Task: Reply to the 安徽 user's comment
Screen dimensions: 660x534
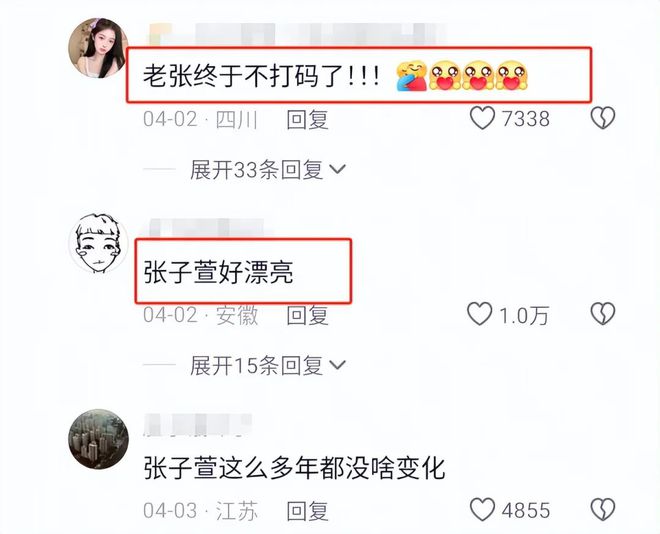Action: [x=307, y=315]
